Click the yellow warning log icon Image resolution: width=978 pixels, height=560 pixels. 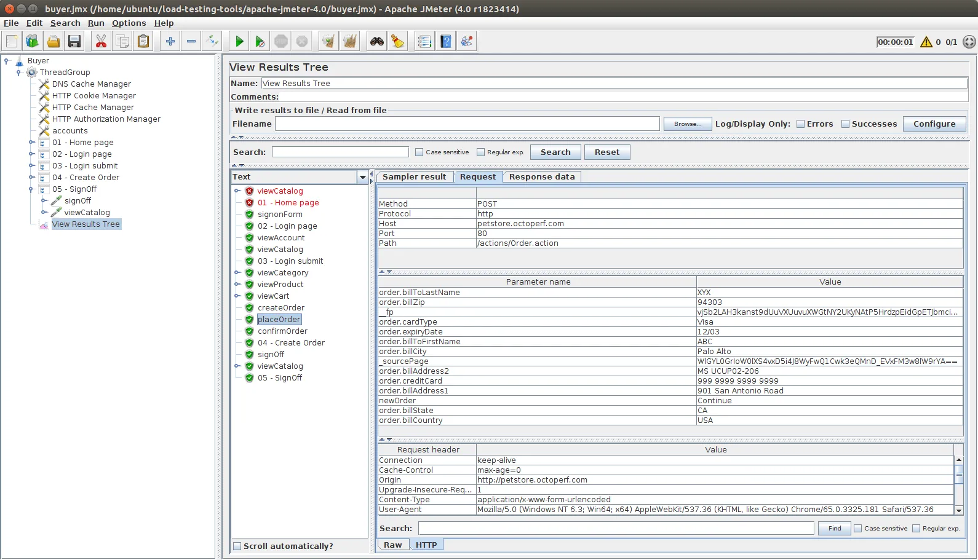pos(926,42)
